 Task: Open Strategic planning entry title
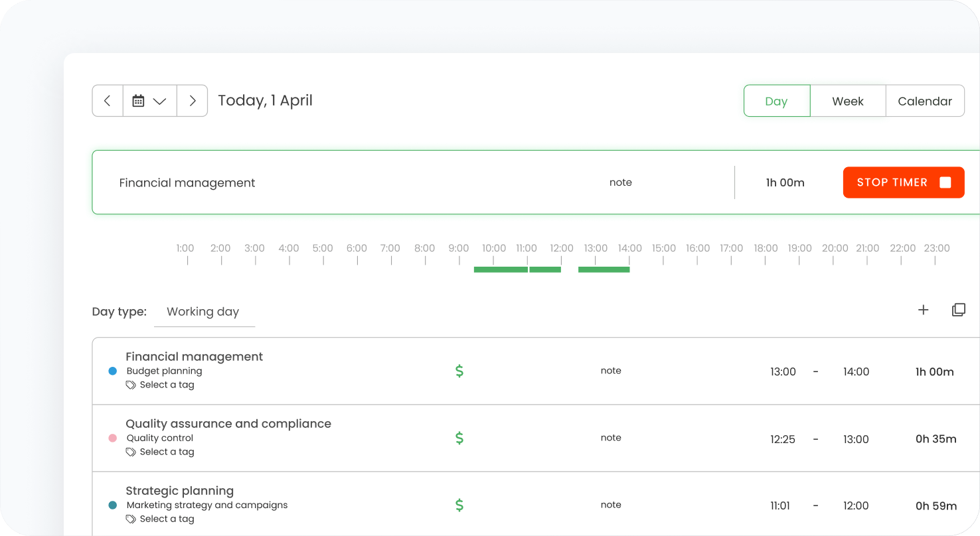tap(180, 491)
